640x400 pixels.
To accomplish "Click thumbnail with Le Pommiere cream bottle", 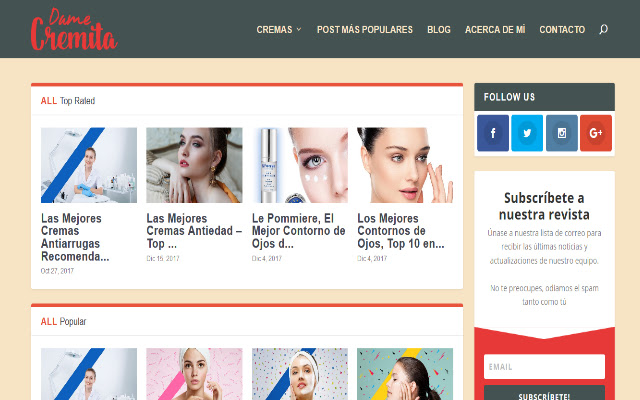I will pyautogui.click(x=300, y=165).
